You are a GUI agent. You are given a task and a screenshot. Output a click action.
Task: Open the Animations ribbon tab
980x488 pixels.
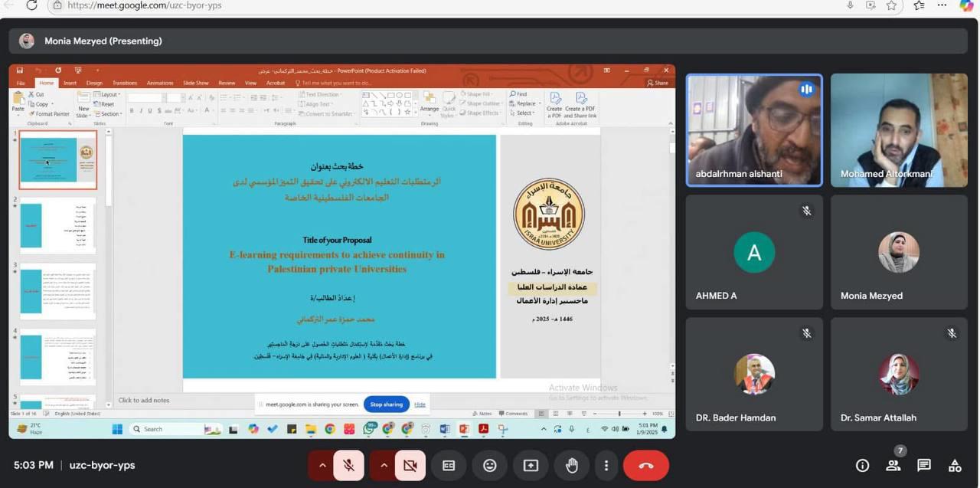coord(160,83)
